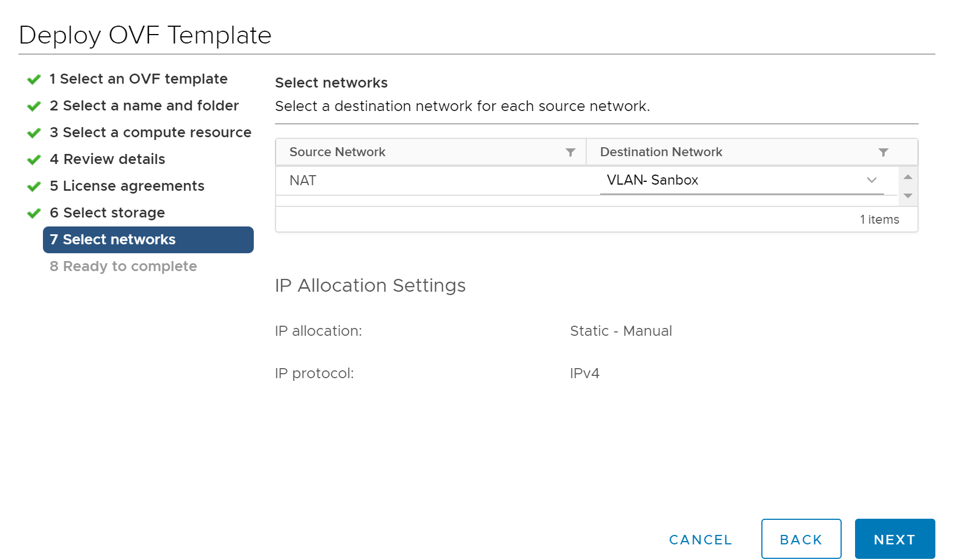
Task: Open step 3 Select a compute resource
Action: tap(150, 132)
